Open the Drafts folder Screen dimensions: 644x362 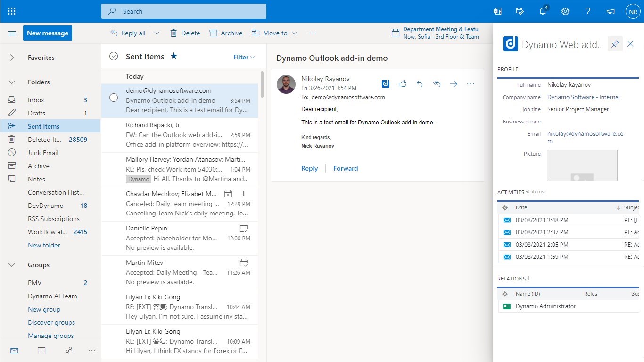click(50, 113)
